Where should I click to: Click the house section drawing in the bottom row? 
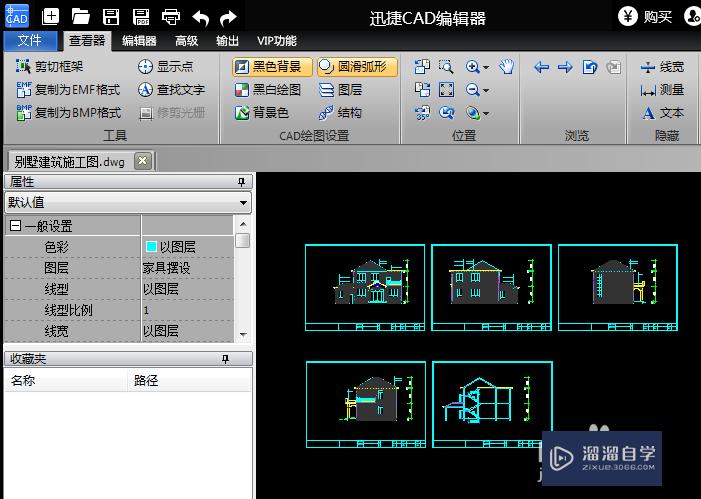coord(492,405)
